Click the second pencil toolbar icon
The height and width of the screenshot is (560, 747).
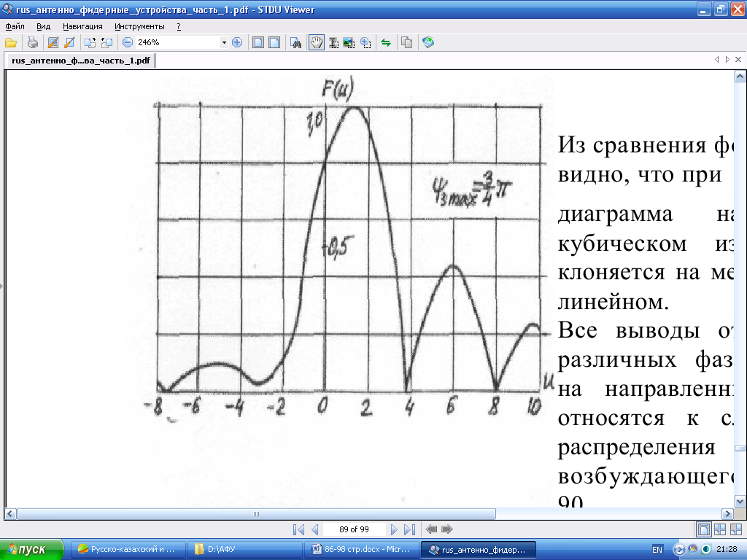pyautogui.click(x=69, y=43)
